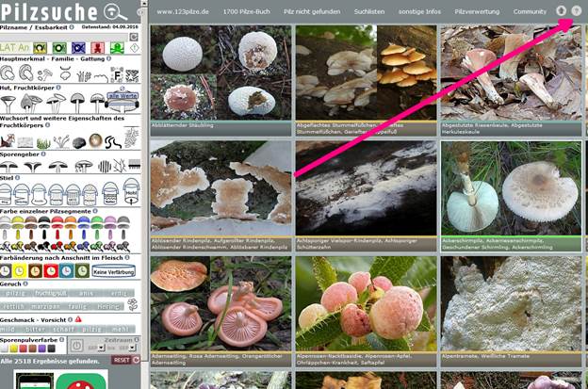Click the sidebar scrollbar up arrow

click(144, 3)
